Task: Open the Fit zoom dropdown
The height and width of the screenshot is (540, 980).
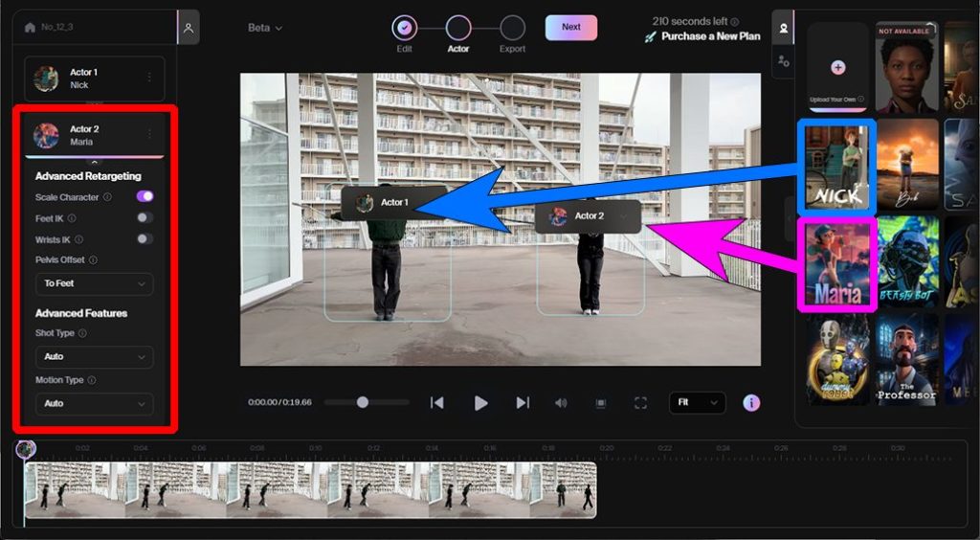Action: [x=697, y=403]
